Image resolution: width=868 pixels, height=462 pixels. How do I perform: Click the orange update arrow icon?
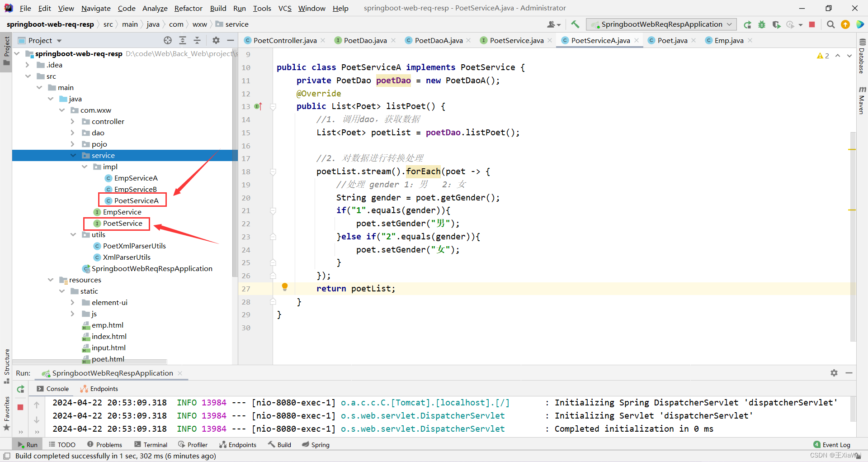845,24
